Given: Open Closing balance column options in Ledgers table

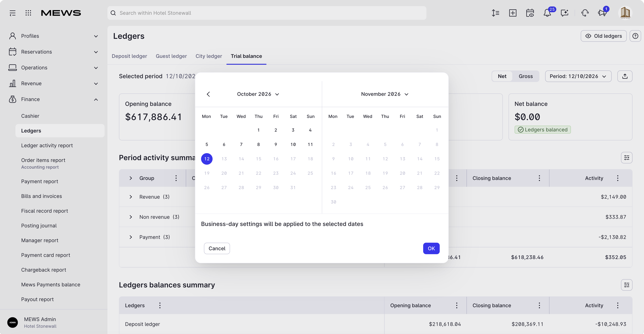Looking at the screenshot, I should 539,305.
